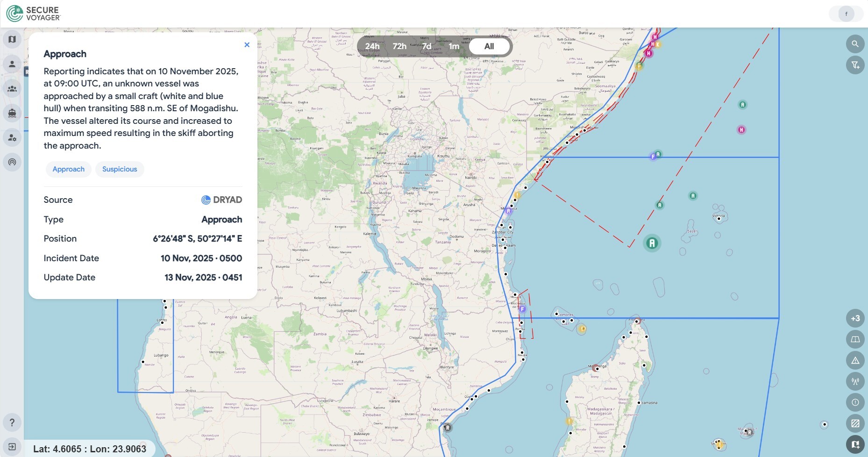The height and width of the screenshot is (457, 868).
Task: Click the vessels ship icon in sidebar
Action: point(12,113)
